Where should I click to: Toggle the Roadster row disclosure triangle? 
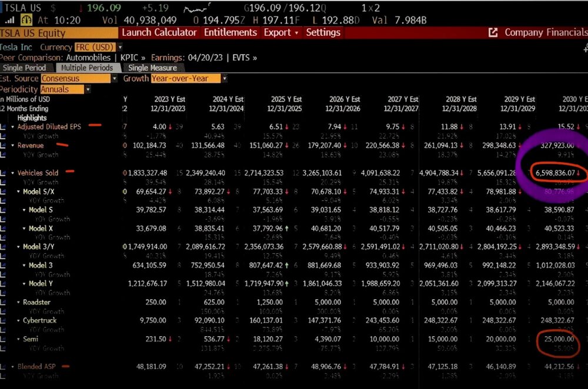point(18,302)
